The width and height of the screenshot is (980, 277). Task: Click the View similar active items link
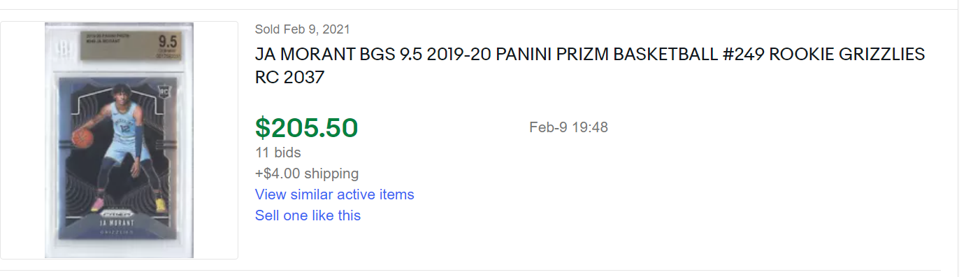(334, 194)
